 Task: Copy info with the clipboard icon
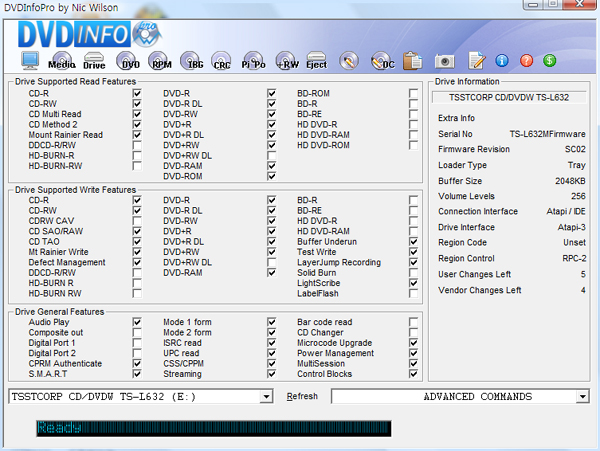tap(412, 61)
